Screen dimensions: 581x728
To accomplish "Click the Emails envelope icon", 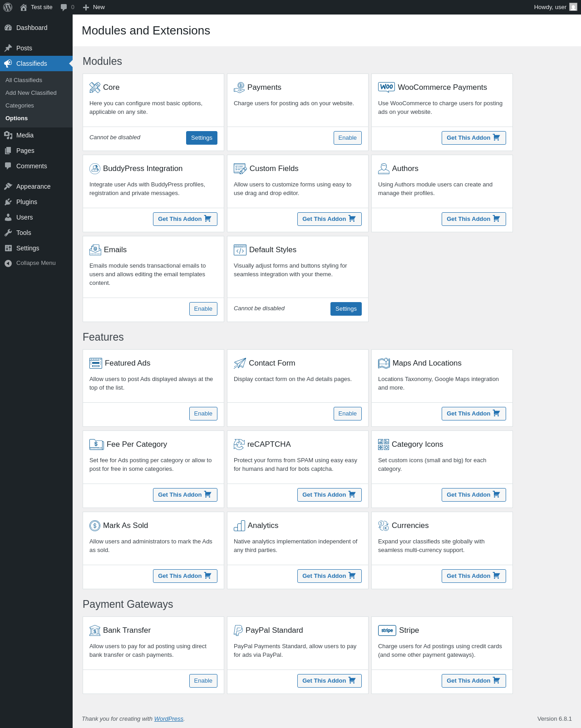I will pos(95,249).
